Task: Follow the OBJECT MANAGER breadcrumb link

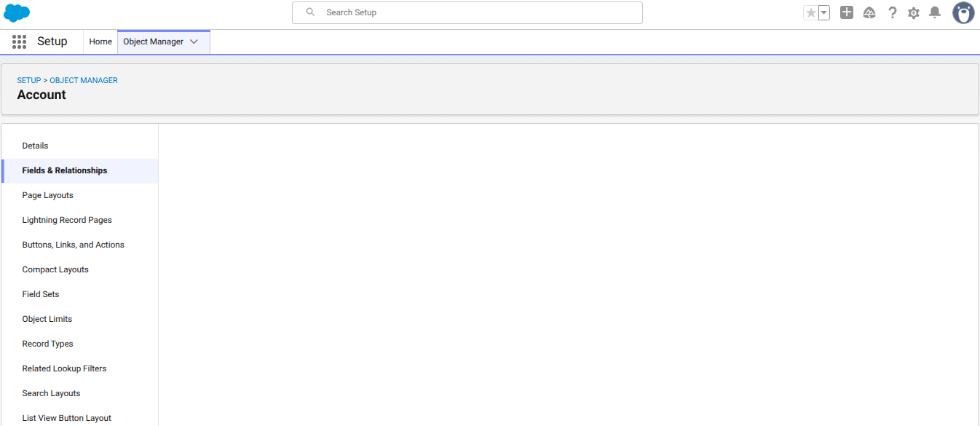Action: pos(84,80)
